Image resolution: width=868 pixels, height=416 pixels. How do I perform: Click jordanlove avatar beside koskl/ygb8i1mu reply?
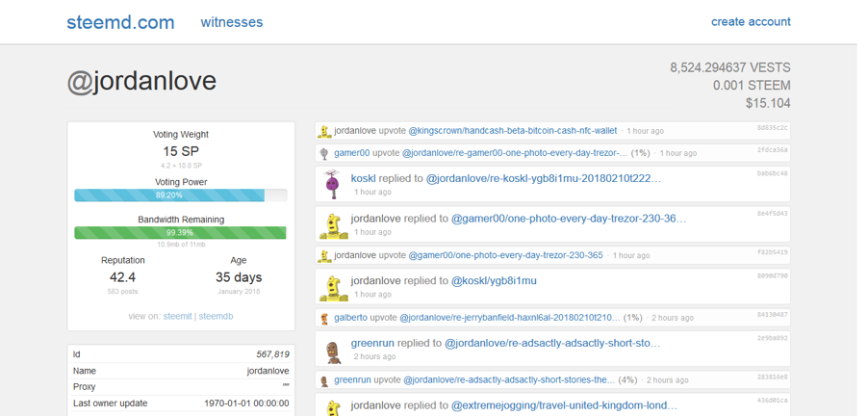coord(334,288)
